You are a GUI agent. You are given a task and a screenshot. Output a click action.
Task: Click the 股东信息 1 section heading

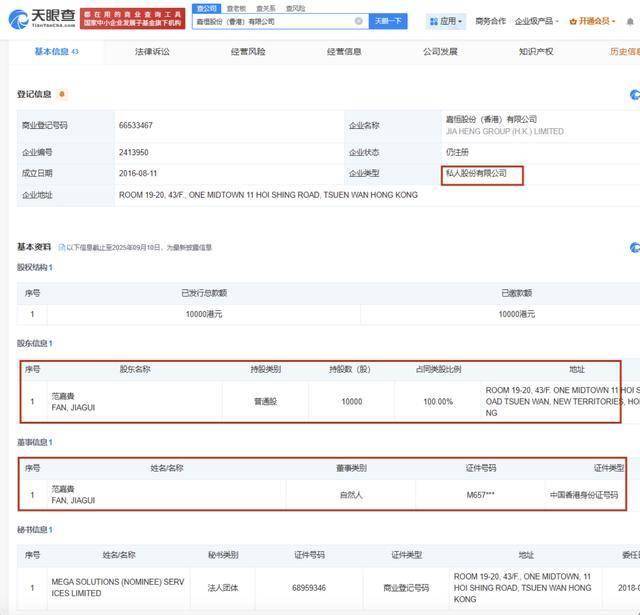35,344
